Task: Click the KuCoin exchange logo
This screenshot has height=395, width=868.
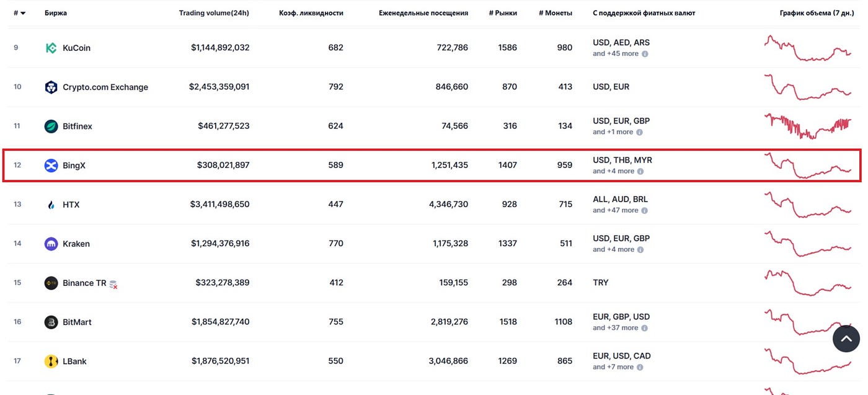Action: tap(51, 48)
